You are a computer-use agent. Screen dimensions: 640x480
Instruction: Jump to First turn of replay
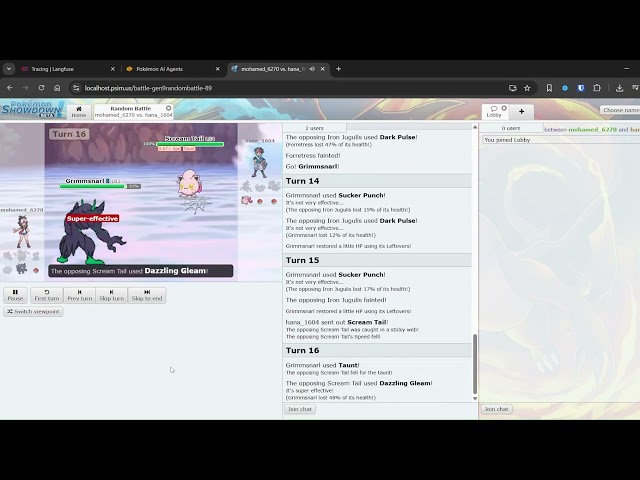pyautogui.click(x=47, y=295)
